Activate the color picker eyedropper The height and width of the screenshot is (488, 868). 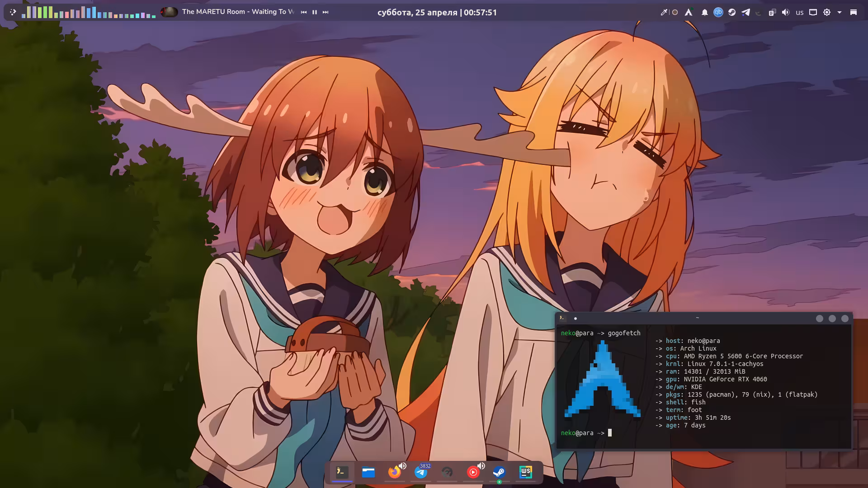(x=664, y=12)
